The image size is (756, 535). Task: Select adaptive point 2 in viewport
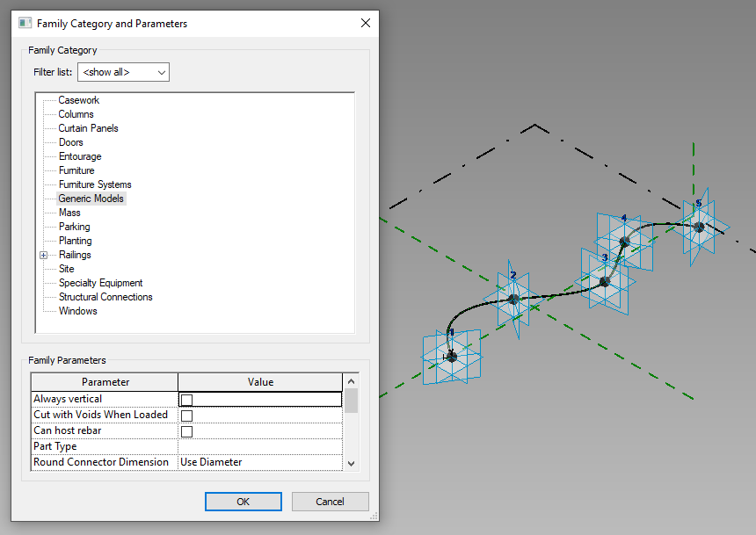[514, 300]
